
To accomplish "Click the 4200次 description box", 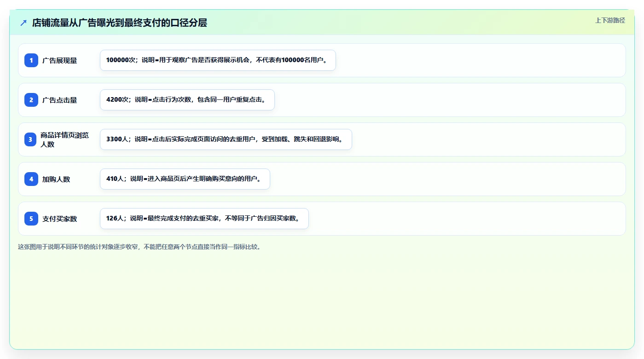I will (x=187, y=100).
